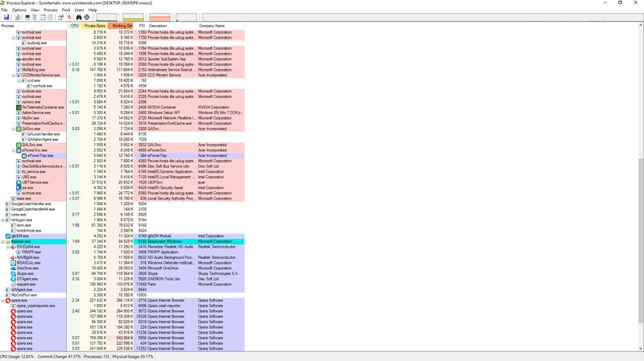Open the Users menu
Screen dimensions: 644x361
79,10
